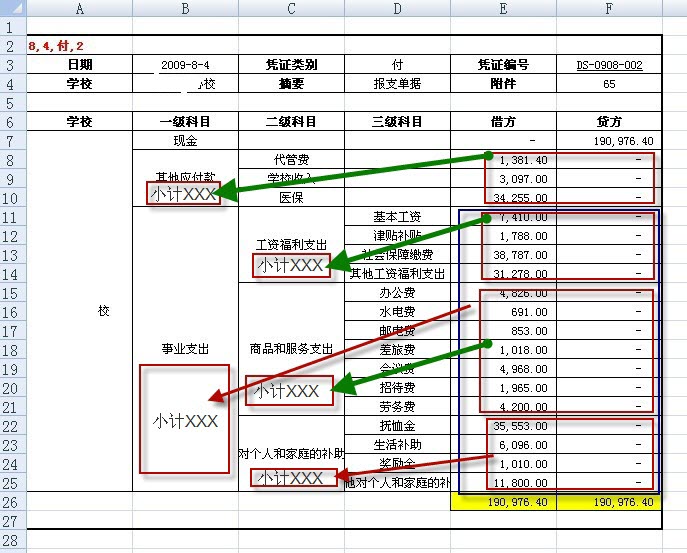The width and height of the screenshot is (687, 553).
Task: Click the '借方' header cell
Action: (x=503, y=121)
